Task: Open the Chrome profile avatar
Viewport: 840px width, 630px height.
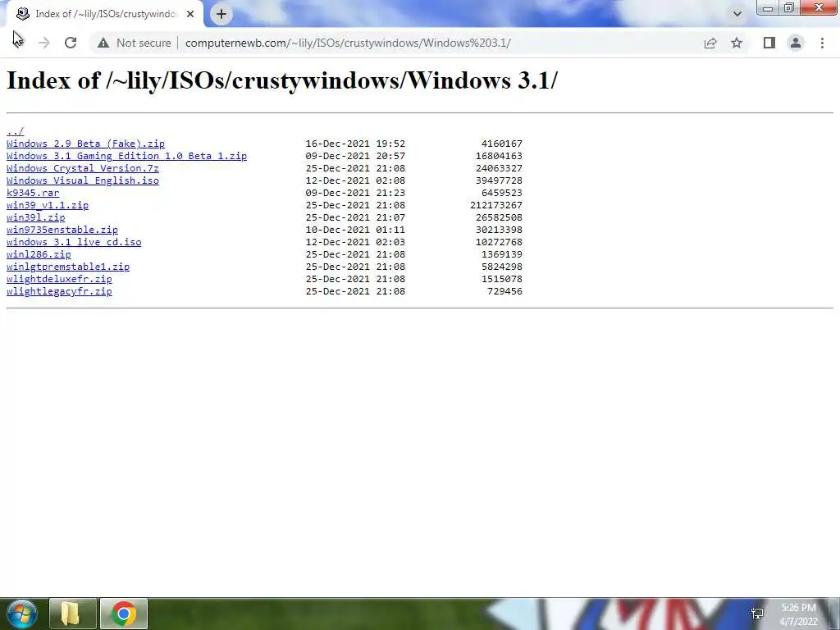Action: point(796,43)
